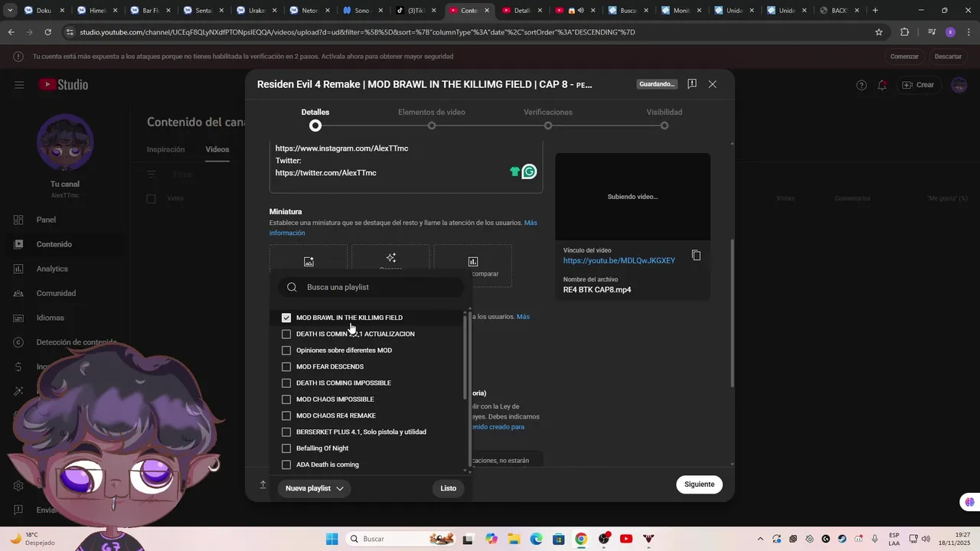
Task: Click the send feedback icon in dialog header
Action: pos(692,84)
